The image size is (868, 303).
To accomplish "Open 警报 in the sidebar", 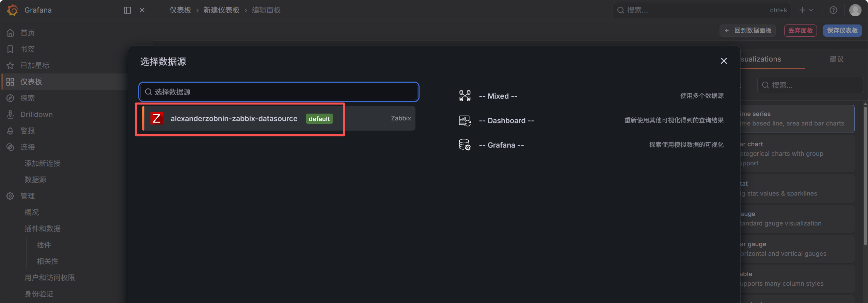I will (28, 131).
